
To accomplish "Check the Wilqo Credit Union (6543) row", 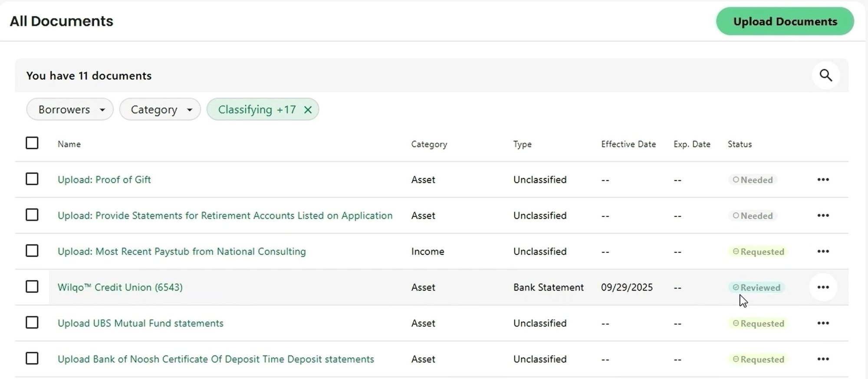I will pos(32,287).
